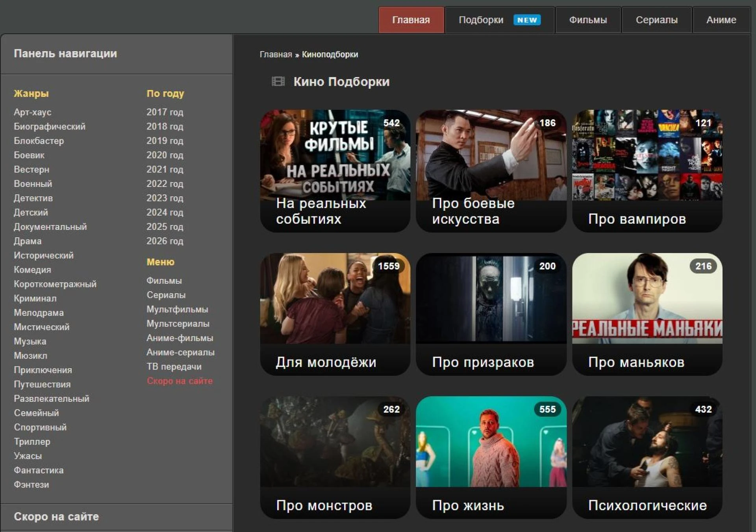Select the Ужасы genre
756x532 pixels.
pyautogui.click(x=28, y=456)
